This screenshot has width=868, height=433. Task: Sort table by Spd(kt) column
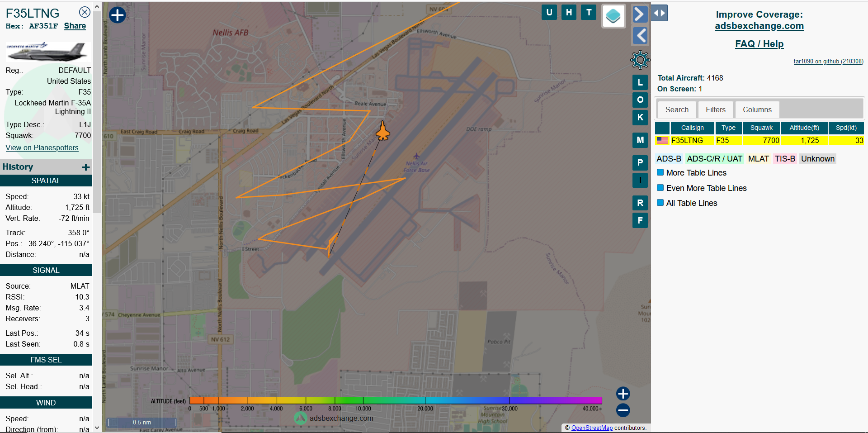[x=846, y=128]
